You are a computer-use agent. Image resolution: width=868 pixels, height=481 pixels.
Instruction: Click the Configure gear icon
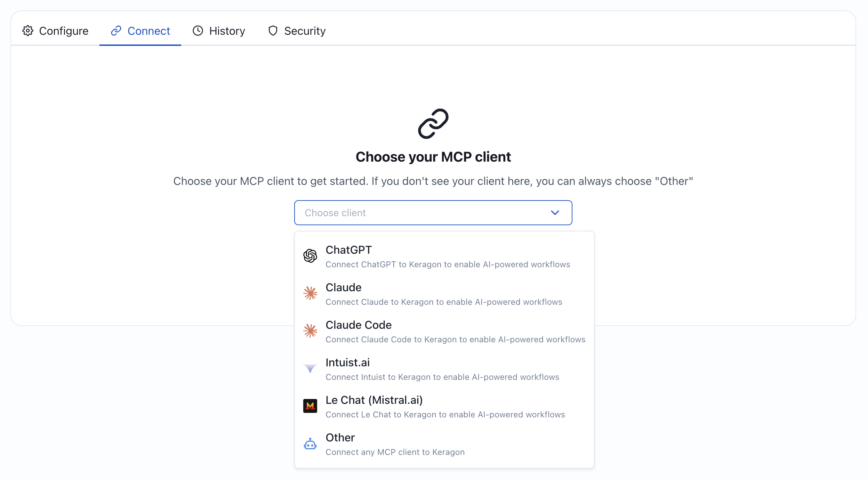(28, 31)
